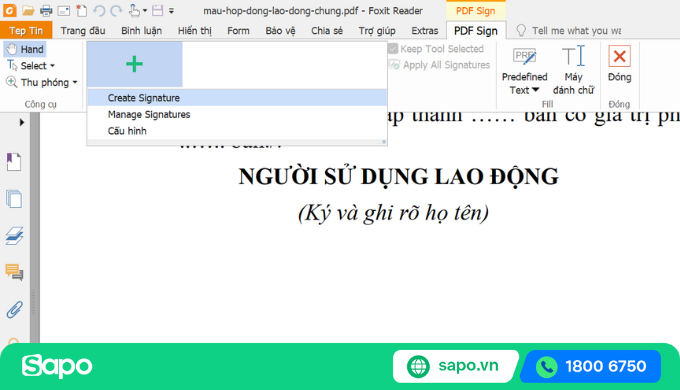This screenshot has width=680, height=390.
Task: Click the NGƯỜI SỬ DỤNG LAO ĐỘNG heading
Action: [398, 177]
